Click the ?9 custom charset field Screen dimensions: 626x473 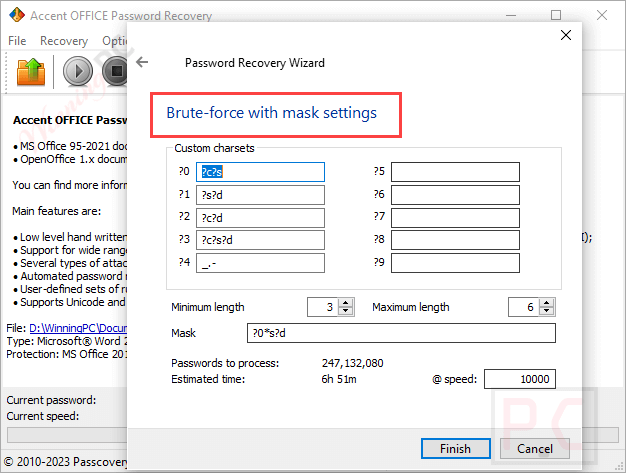(455, 263)
